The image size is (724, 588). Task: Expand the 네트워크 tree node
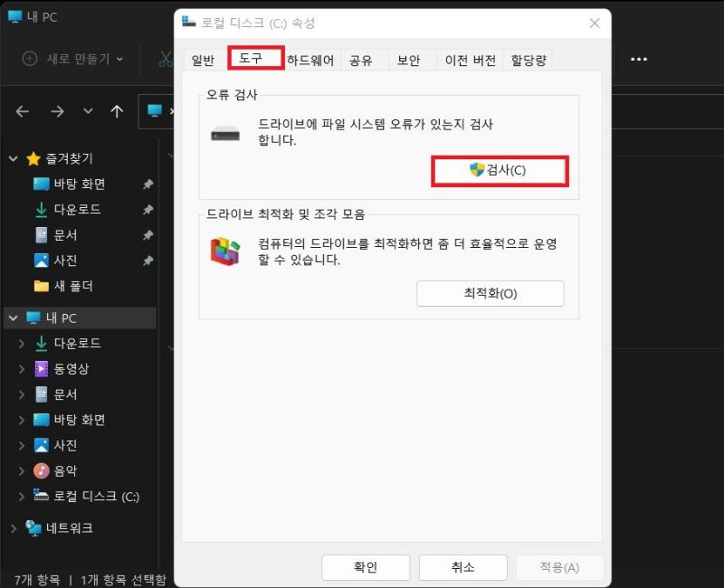14,528
